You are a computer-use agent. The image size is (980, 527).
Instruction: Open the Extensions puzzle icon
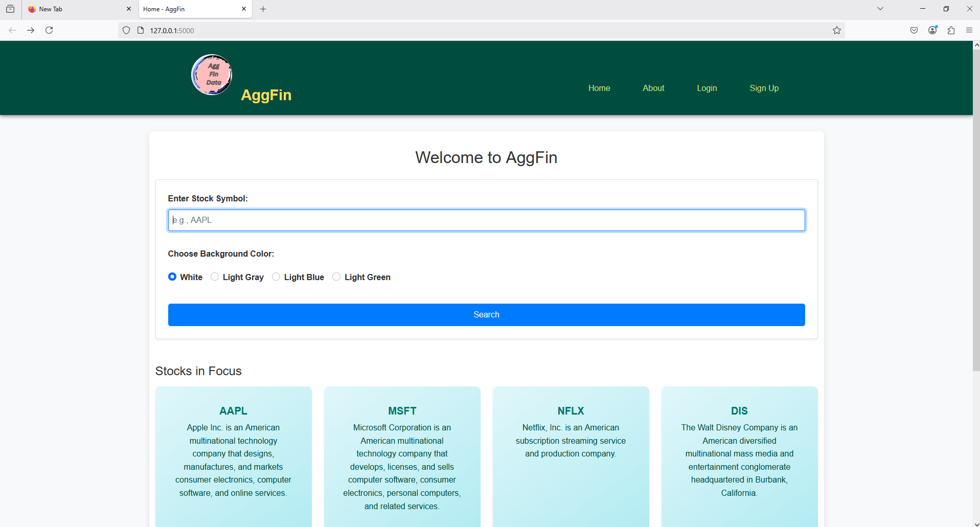tap(951, 30)
